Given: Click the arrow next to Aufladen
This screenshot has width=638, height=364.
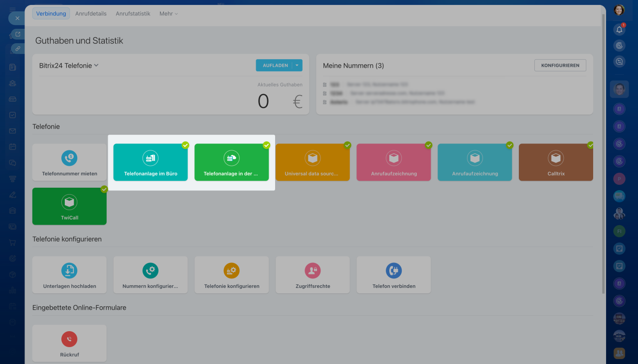Looking at the screenshot, I should (297, 65).
